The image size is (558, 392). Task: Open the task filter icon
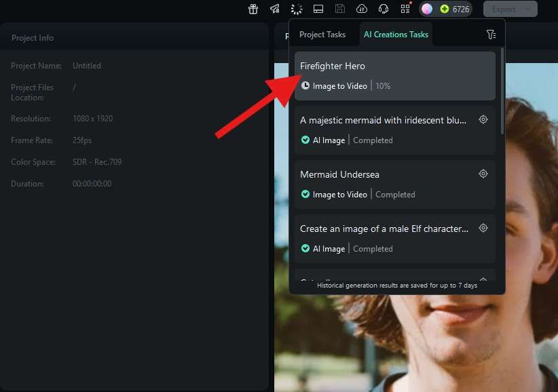(x=491, y=35)
